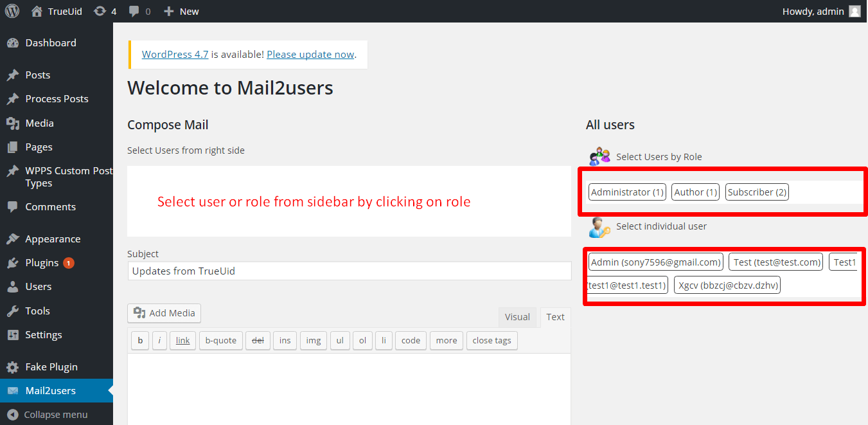868x425 pixels.
Task: Click the Mail2users envelope icon
Action: pos(12,391)
